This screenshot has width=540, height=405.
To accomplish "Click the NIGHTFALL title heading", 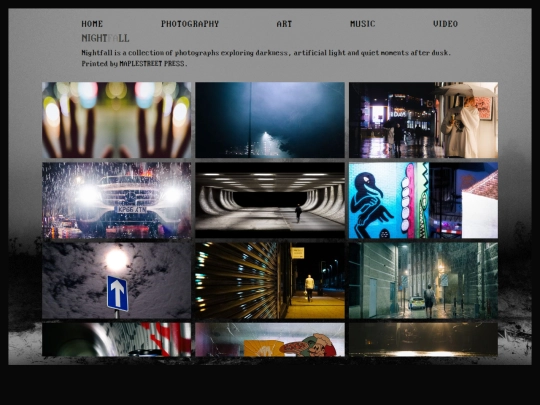I will coord(105,38).
